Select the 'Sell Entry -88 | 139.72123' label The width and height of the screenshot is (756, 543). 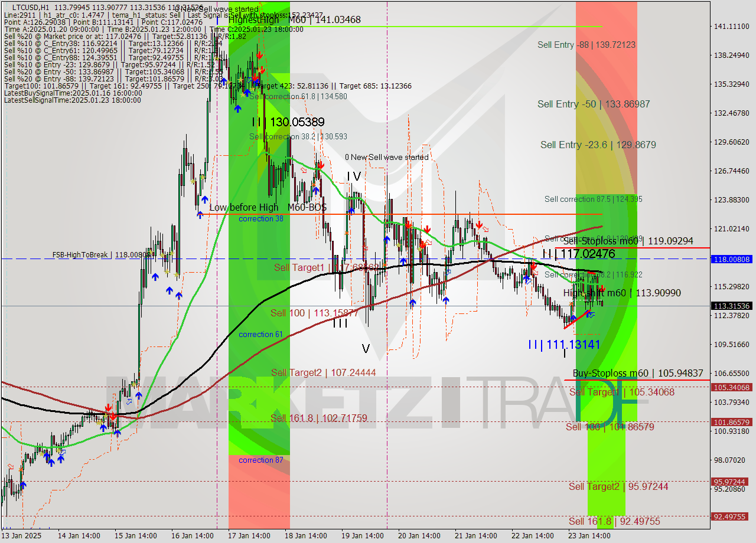point(586,45)
